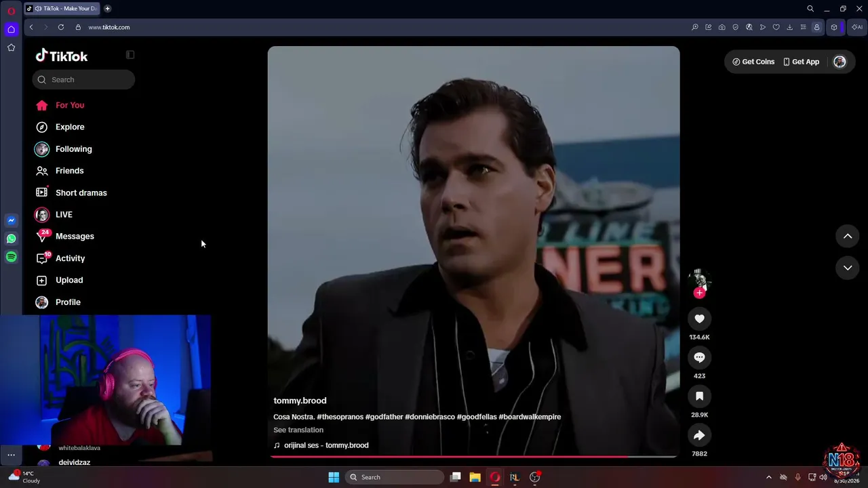The image size is (868, 488).
Task: Click See translation under the caption
Action: 298,430
